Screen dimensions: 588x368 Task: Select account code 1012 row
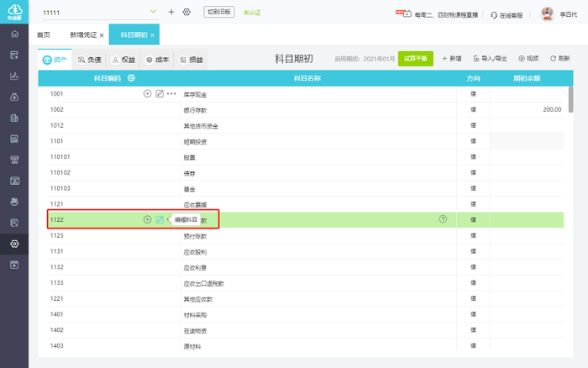(x=306, y=125)
